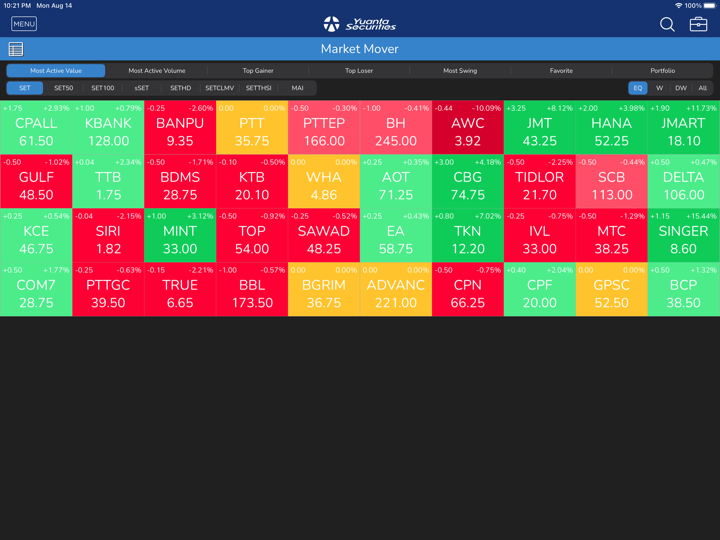Switch to Most Active Volume tab

pyautogui.click(x=157, y=71)
